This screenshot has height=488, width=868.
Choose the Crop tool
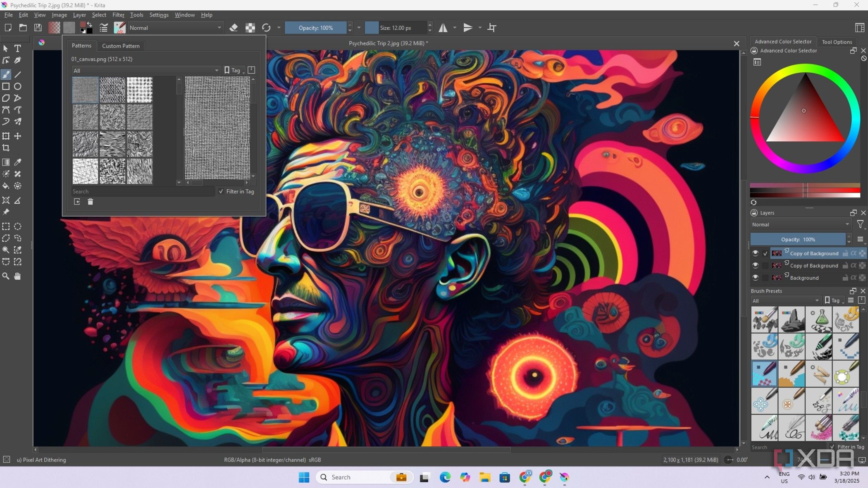click(6, 148)
